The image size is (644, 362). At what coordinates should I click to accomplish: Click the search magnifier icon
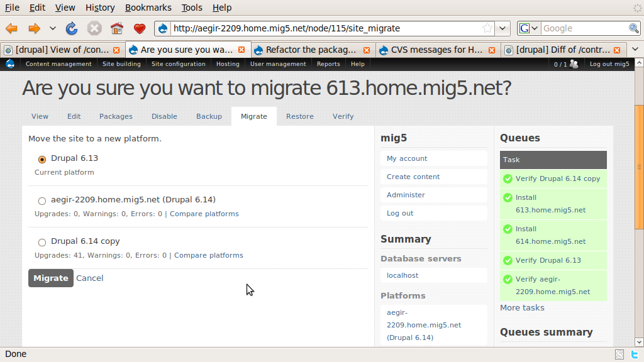634,28
